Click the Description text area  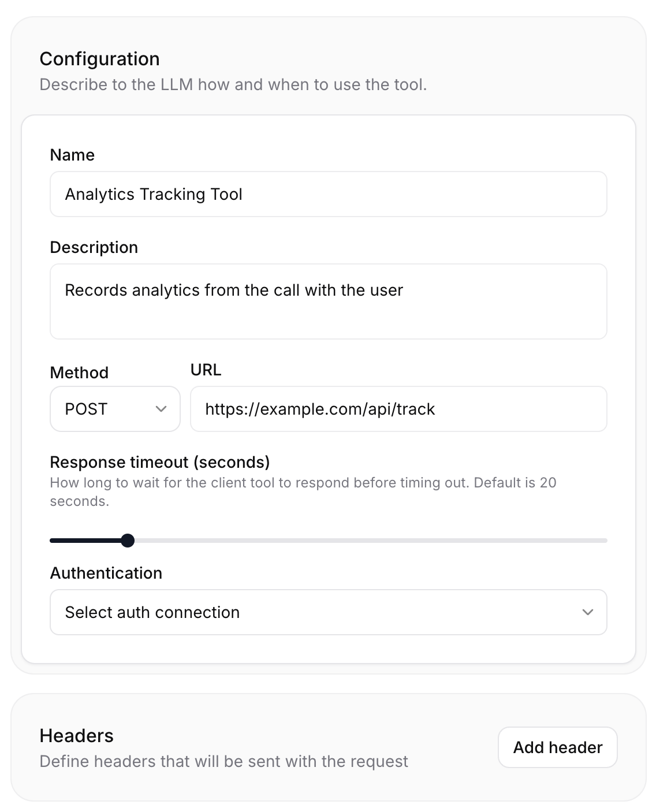click(x=328, y=300)
